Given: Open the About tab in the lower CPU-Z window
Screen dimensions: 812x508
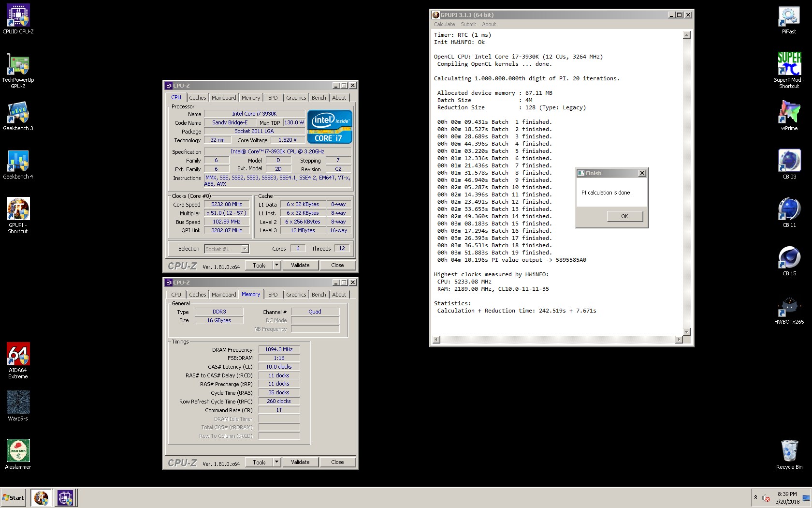Looking at the screenshot, I should pyautogui.click(x=339, y=295).
